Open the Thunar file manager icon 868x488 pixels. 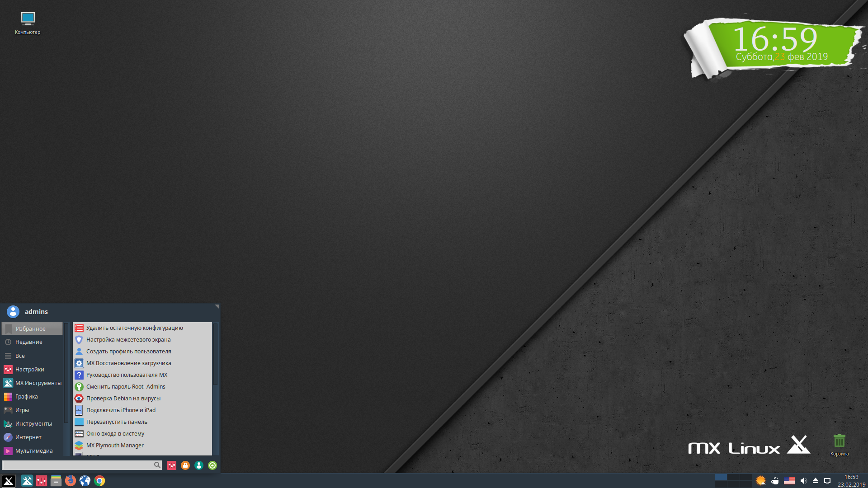tap(56, 481)
